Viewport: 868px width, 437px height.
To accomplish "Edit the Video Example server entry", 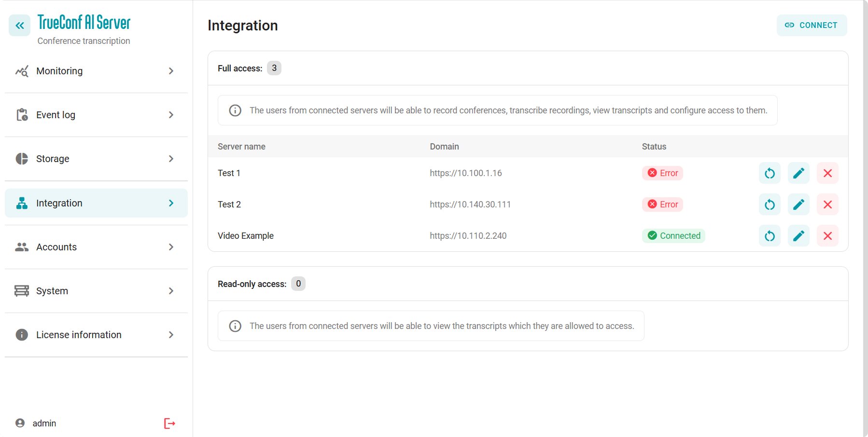I will (798, 236).
